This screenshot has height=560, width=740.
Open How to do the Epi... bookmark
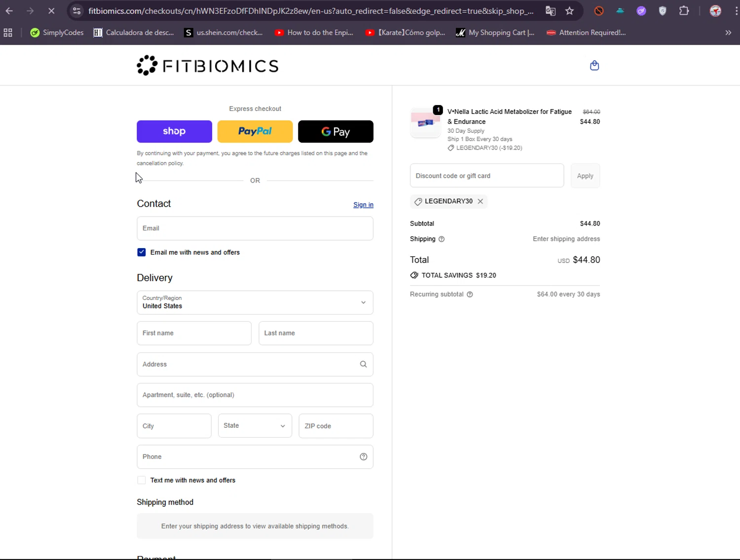314,33
